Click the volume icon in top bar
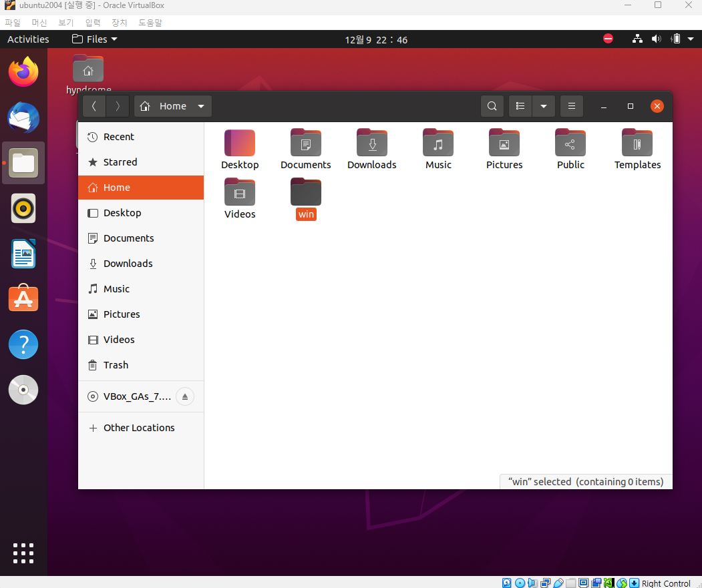 tap(657, 39)
